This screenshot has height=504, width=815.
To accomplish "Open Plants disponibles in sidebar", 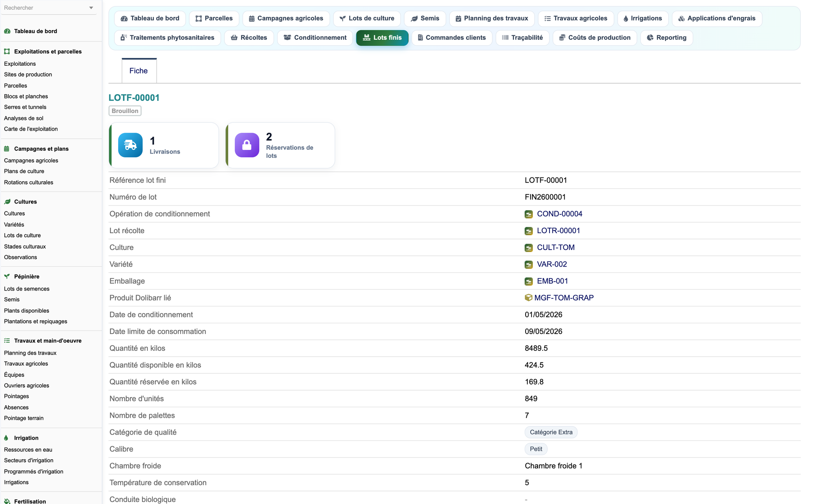I will (27, 310).
